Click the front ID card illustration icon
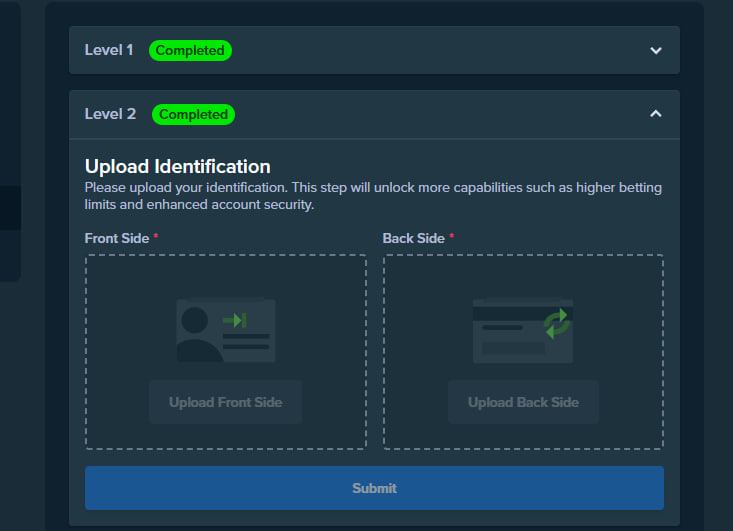 [x=226, y=330]
